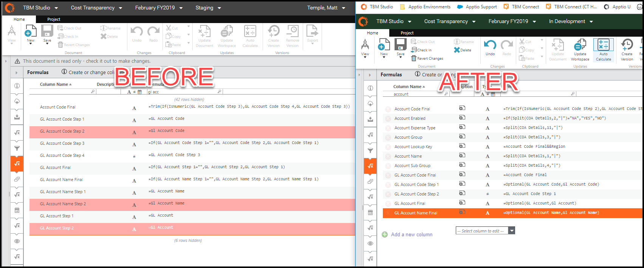The height and width of the screenshot is (268, 644).
Task: Click the Save disk icon in BEFORE window
Action: click(x=47, y=31)
